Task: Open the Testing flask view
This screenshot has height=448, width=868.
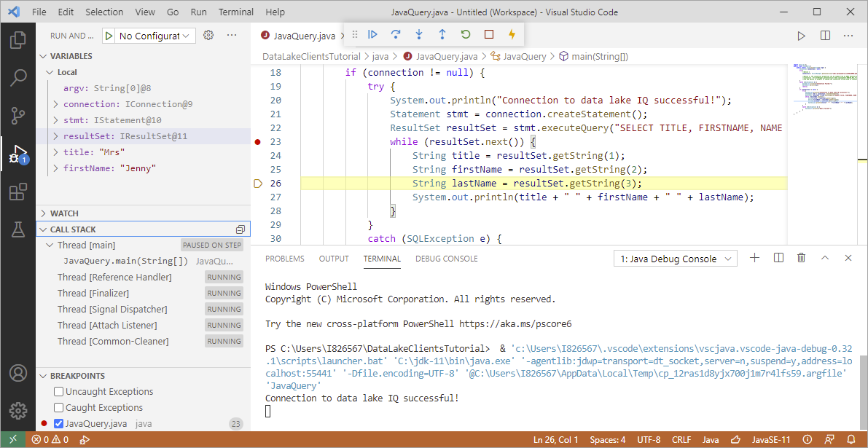Action: (x=17, y=229)
